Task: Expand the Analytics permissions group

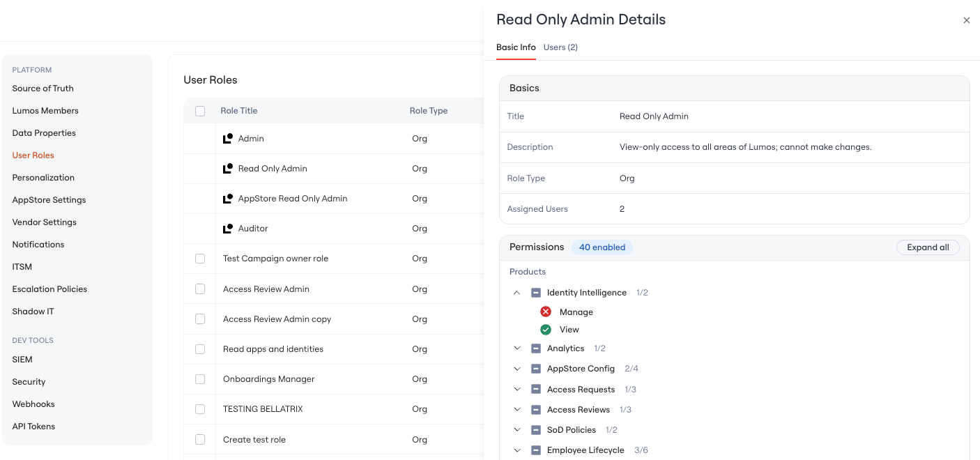Action: 517,348
